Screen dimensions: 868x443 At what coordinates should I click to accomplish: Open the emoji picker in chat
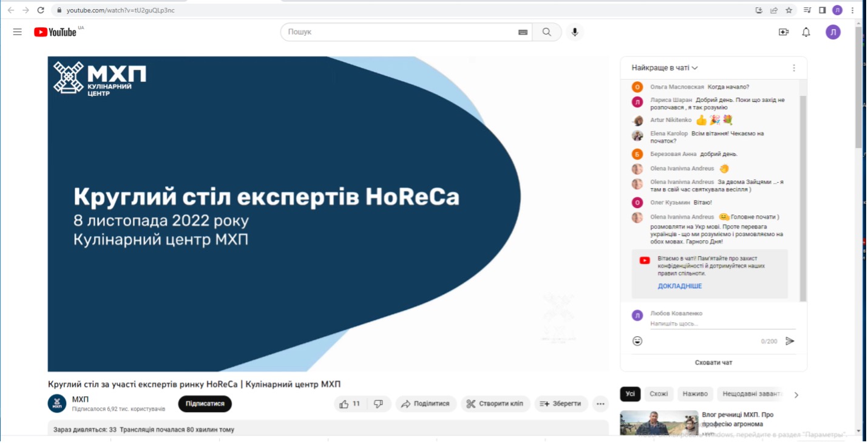pos(637,341)
